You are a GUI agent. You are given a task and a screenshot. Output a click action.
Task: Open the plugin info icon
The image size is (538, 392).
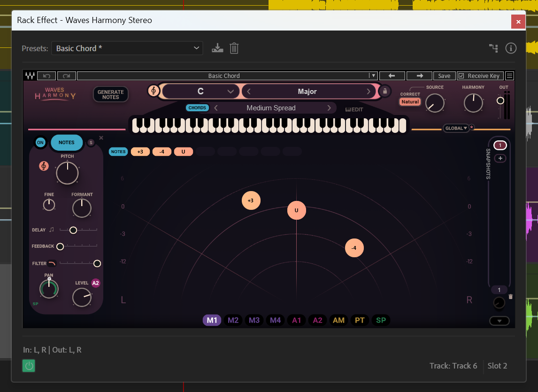pyautogui.click(x=511, y=48)
